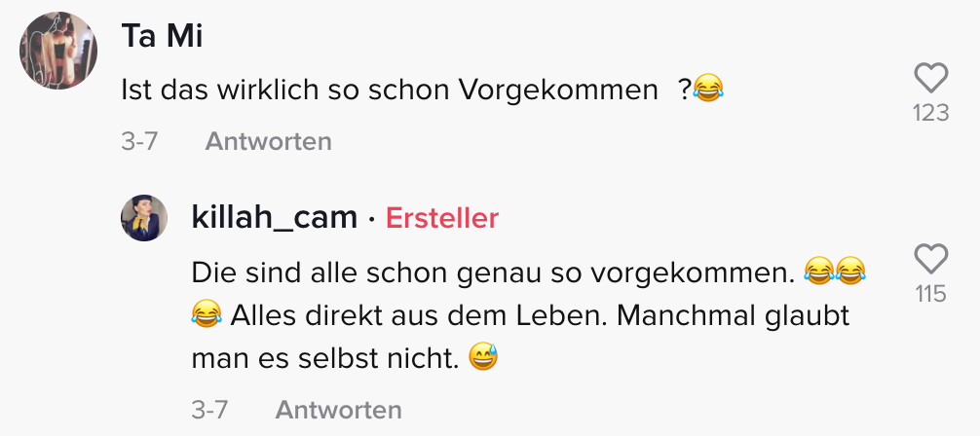Image resolution: width=980 pixels, height=436 pixels.
Task: Click the 115 like count
Action: pos(930,293)
